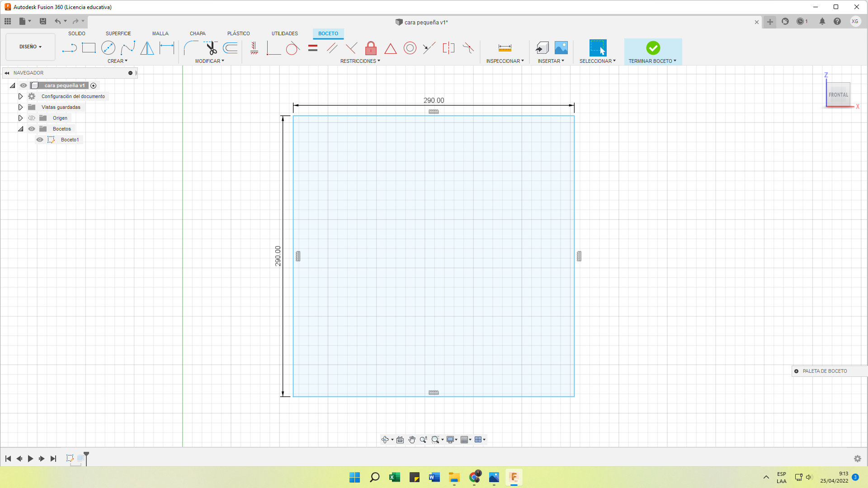Click TERMINAR BOCETO button
The height and width of the screenshot is (488, 868).
652,51
